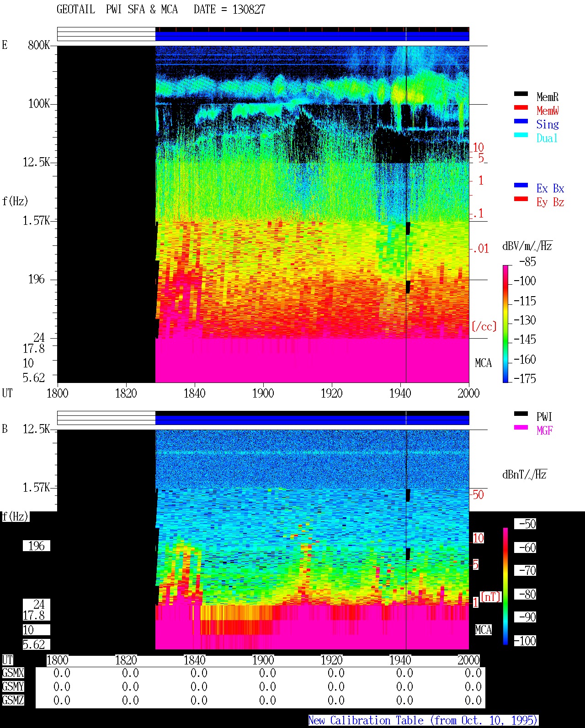Click the 800K frequency axis label
585x728 pixels.
pos(39,45)
